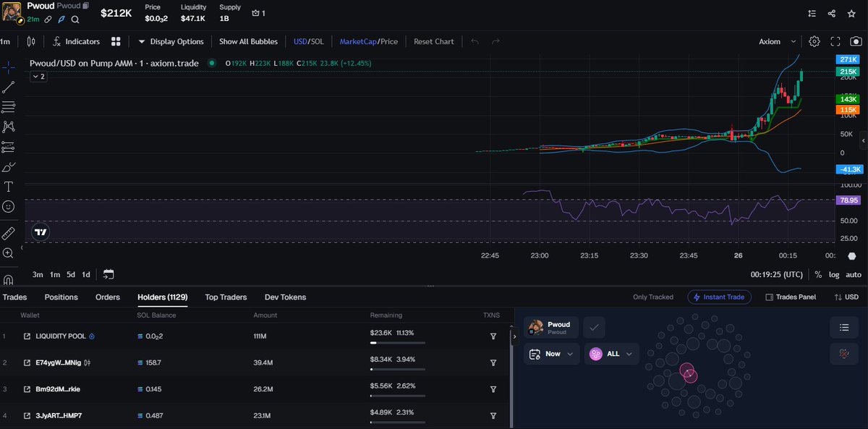Open the Axiom layout dropdown
The height and width of the screenshot is (429, 868).
778,41
